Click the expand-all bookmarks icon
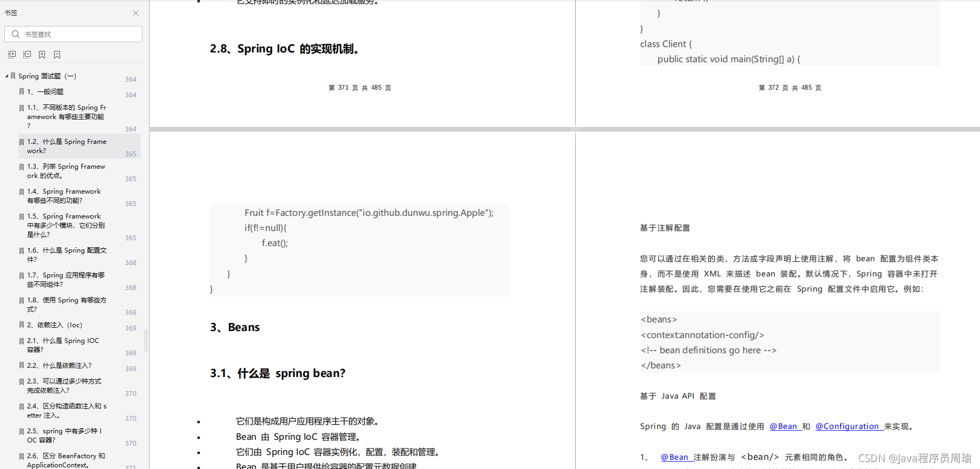 tap(12, 55)
